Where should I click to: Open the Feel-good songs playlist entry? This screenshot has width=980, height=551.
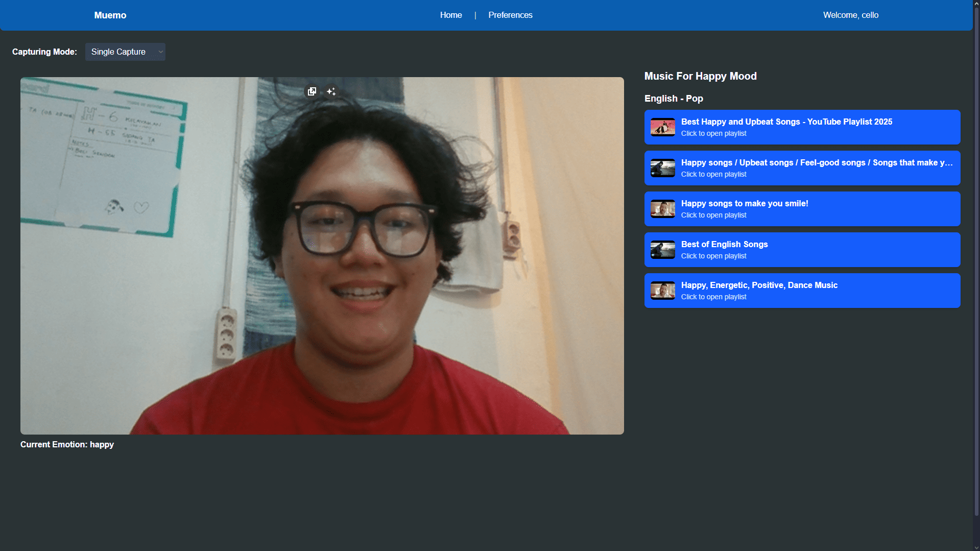pos(802,168)
